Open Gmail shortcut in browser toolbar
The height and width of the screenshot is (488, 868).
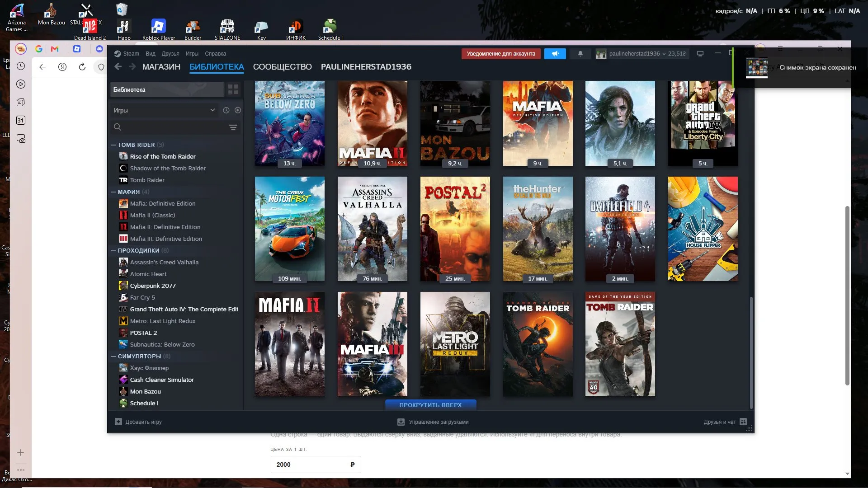click(55, 49)
